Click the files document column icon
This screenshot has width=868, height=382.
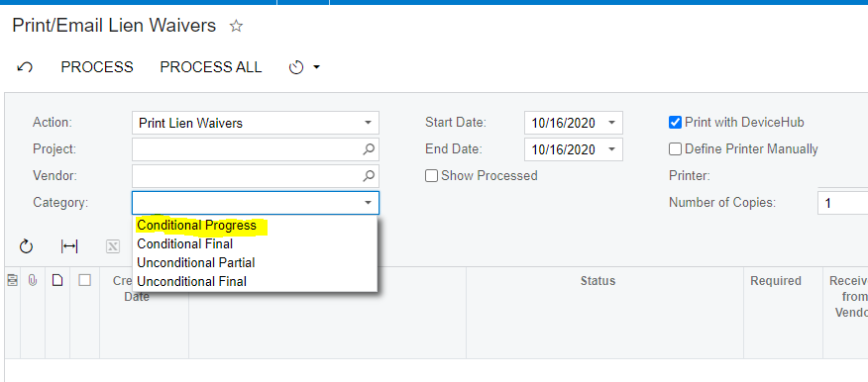click(57, 280)
